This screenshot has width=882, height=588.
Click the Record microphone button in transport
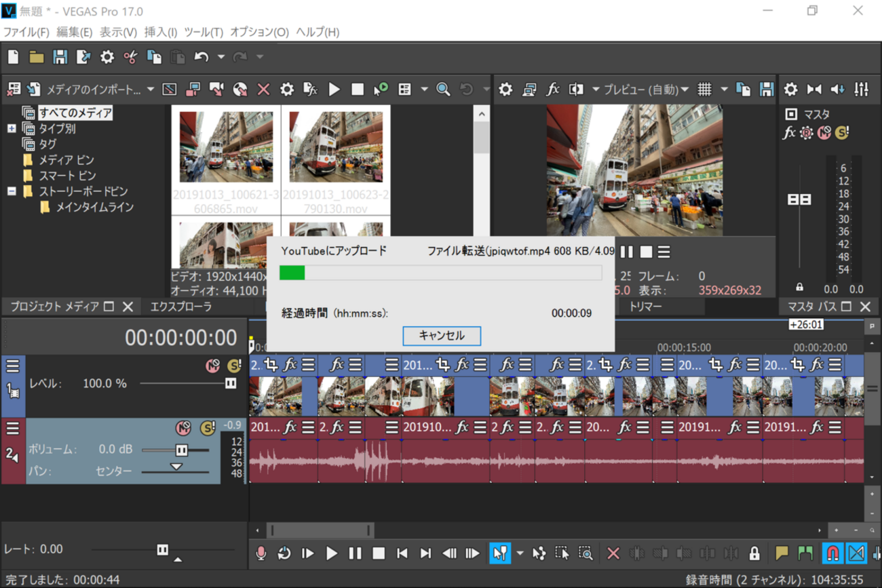[x=261, y=553]
